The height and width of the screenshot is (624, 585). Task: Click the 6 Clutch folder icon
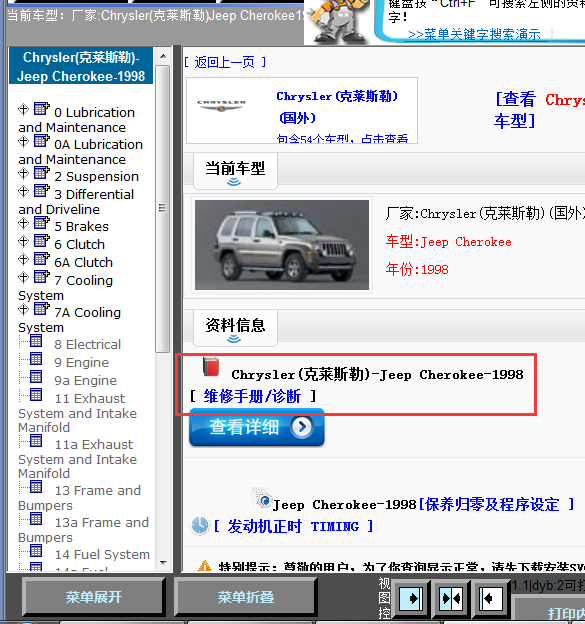coord(41,240)
